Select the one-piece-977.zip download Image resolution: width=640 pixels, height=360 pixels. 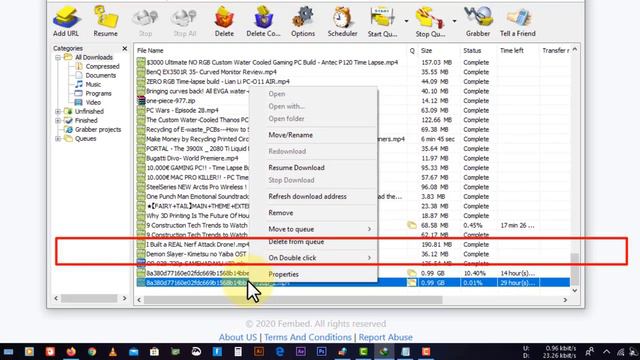coord(171,101)
